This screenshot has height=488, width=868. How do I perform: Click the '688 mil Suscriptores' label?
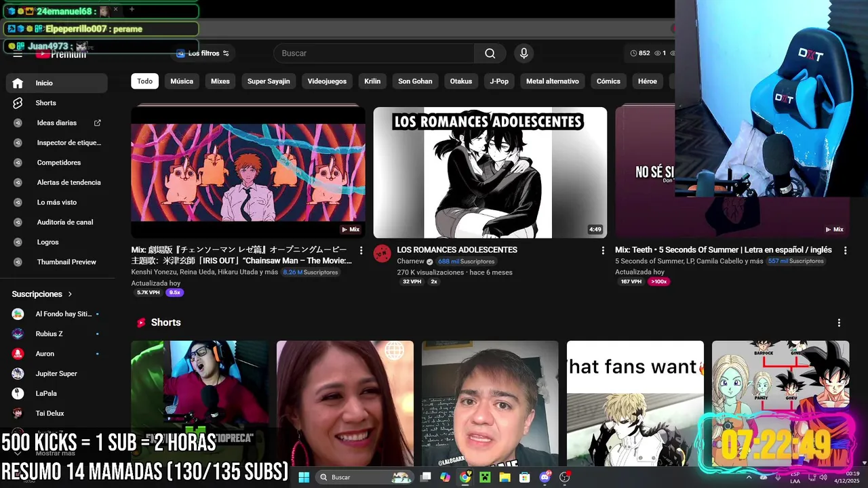click(x=466, y=262)
